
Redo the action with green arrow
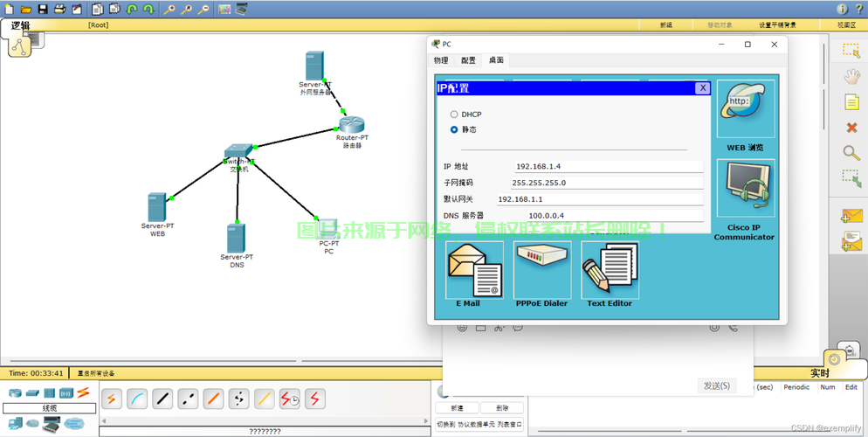148,9
